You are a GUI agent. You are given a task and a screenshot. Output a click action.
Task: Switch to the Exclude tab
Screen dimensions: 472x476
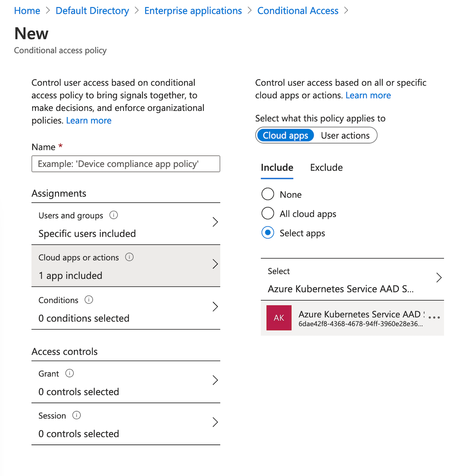point(326,167)
